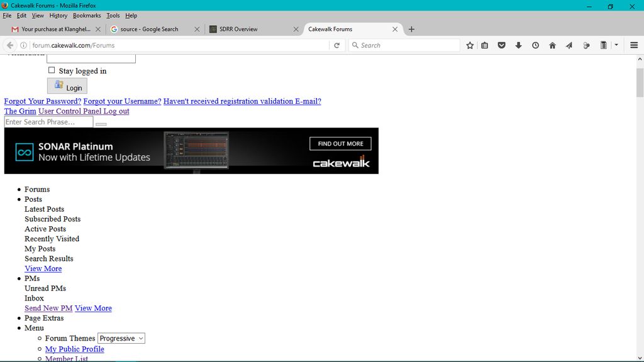Open the Firefox hamburger menu
Viewport: 644px width, 362px height.
point(634,45)
